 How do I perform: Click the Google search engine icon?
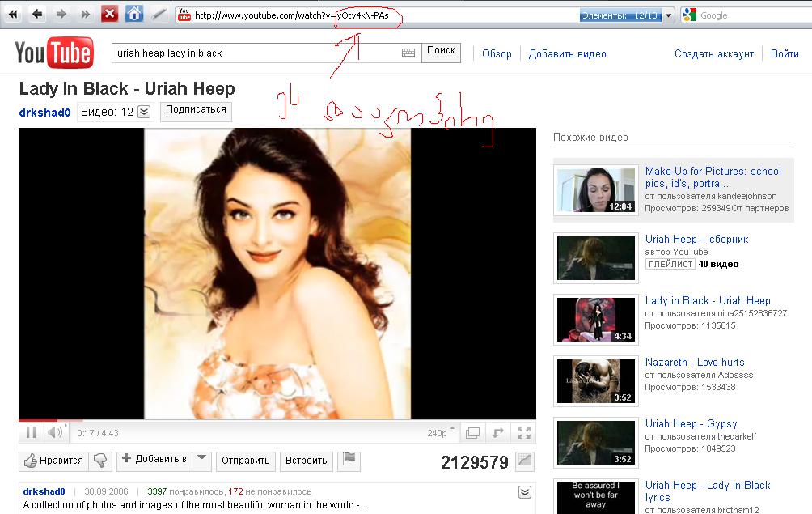tap(689, 15)
